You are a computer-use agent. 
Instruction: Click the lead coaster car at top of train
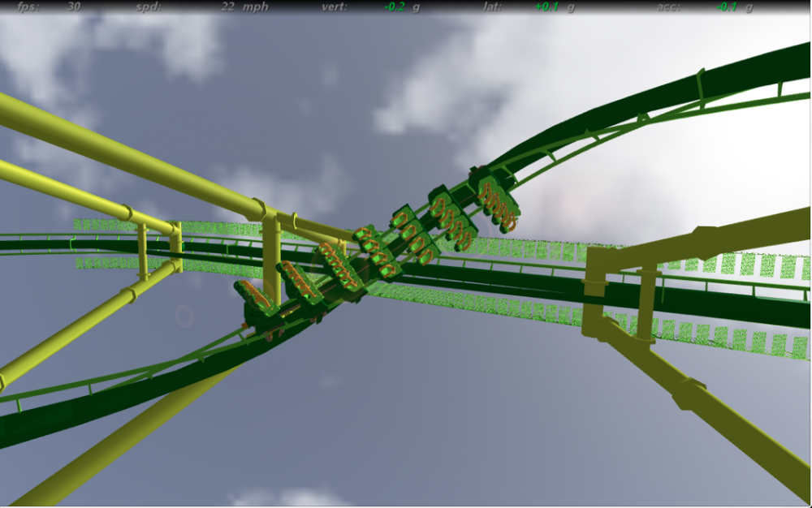497,201
